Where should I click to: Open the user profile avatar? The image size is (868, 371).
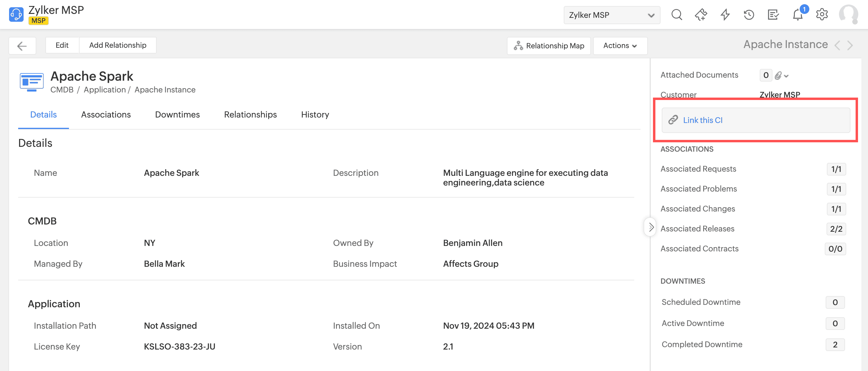click(x=848, y=14)
